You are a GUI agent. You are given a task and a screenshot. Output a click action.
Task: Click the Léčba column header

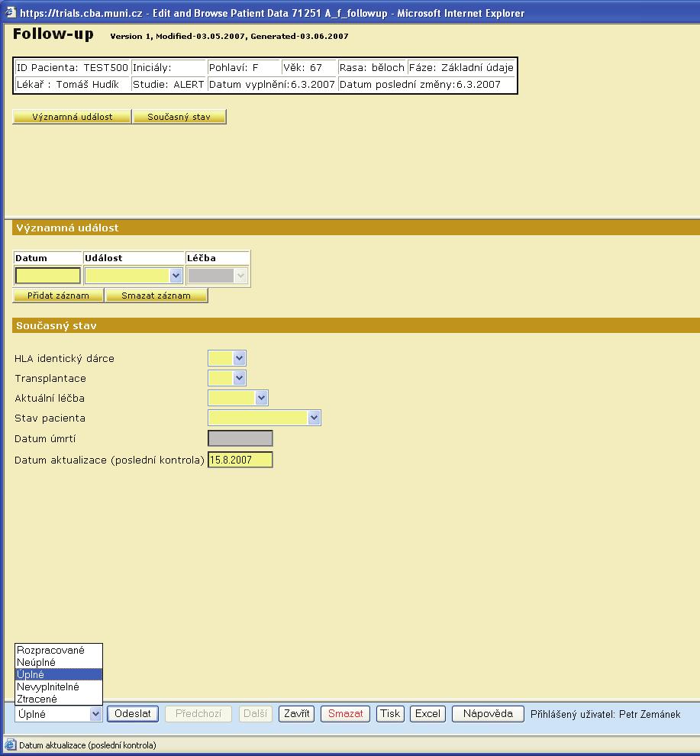(x=218, y=258)
